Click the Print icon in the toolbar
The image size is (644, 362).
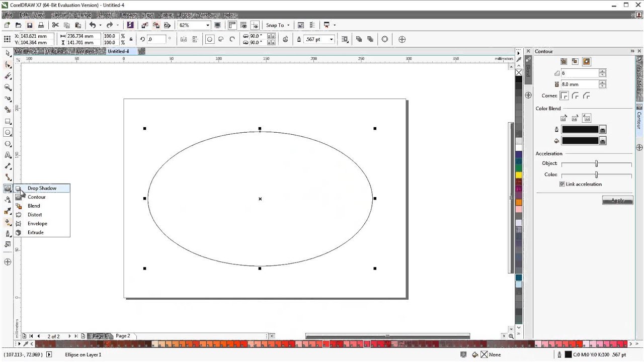[41, 25]
